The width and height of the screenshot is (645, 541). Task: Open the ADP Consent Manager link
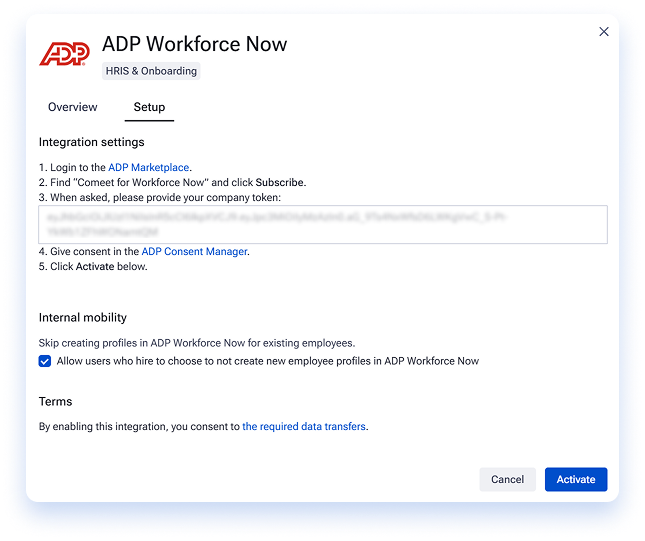pyautogui.click(x=195, y=251)
